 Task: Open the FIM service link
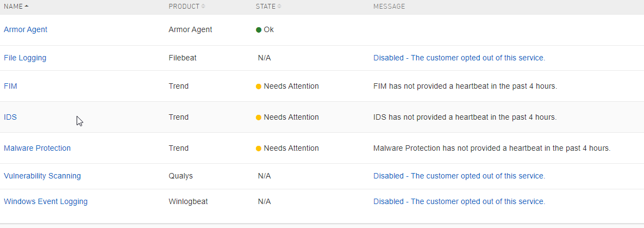(x=11, y=86)
